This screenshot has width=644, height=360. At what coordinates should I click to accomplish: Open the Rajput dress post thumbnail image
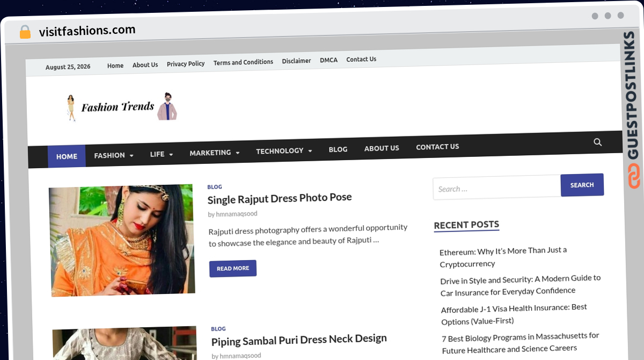[x=122, y=240]
